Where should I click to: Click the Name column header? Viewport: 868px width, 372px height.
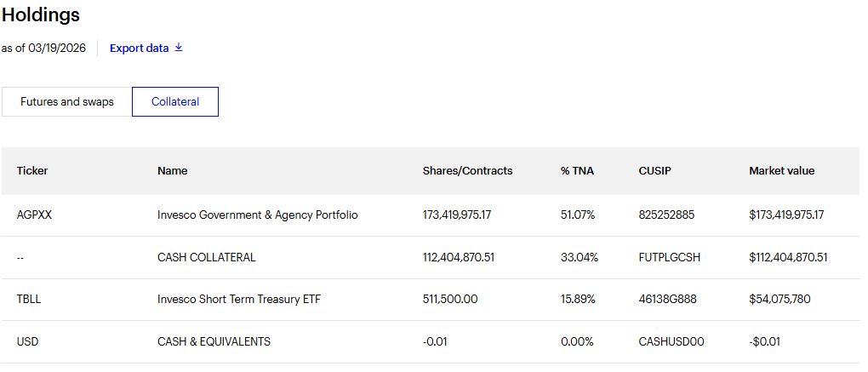point(172,170)
